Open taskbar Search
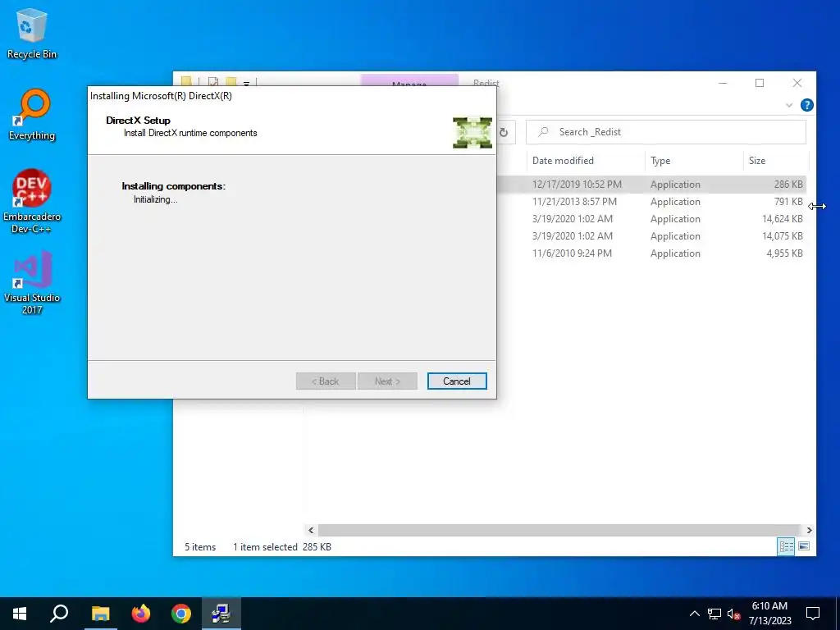This screenshot has height=630, width=840. tap(59, 614)
